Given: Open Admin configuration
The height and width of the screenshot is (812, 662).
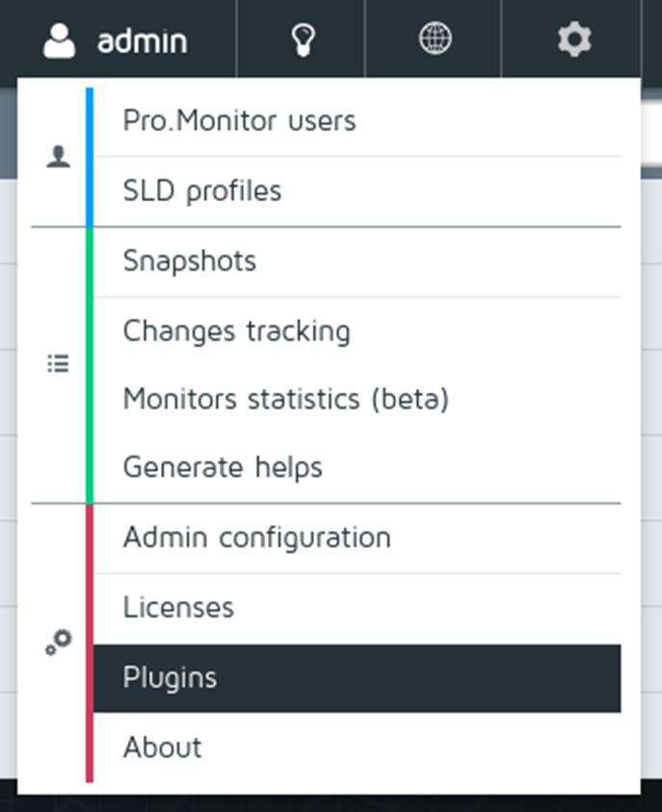Looking at the screenshot, I should coord(256,537).
